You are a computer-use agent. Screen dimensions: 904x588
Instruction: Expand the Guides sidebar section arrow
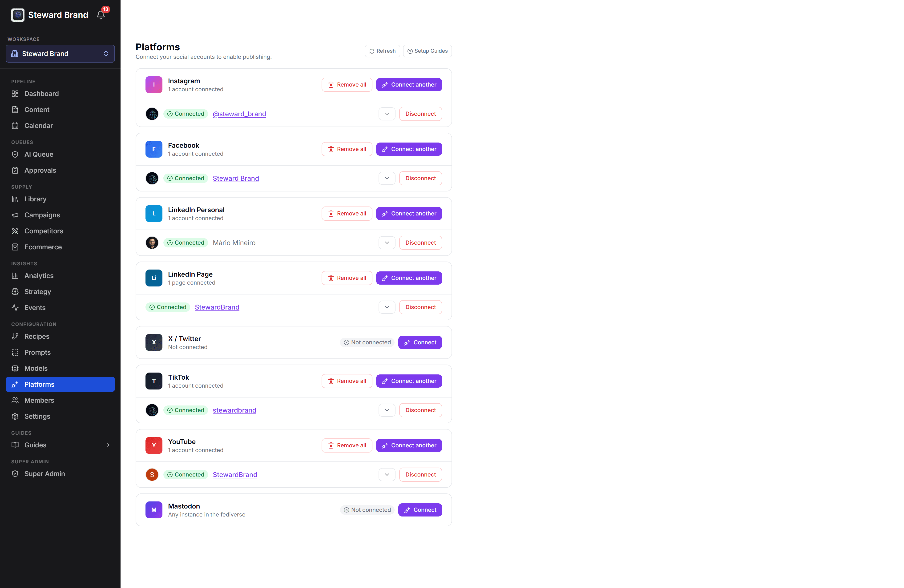tap(108, 445)
